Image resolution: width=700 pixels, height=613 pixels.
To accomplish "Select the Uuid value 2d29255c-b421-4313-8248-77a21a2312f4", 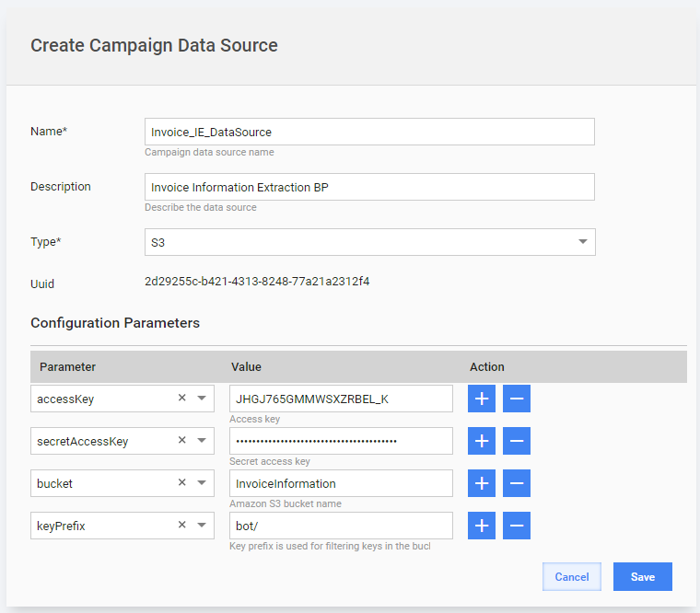I will [257, 282].
